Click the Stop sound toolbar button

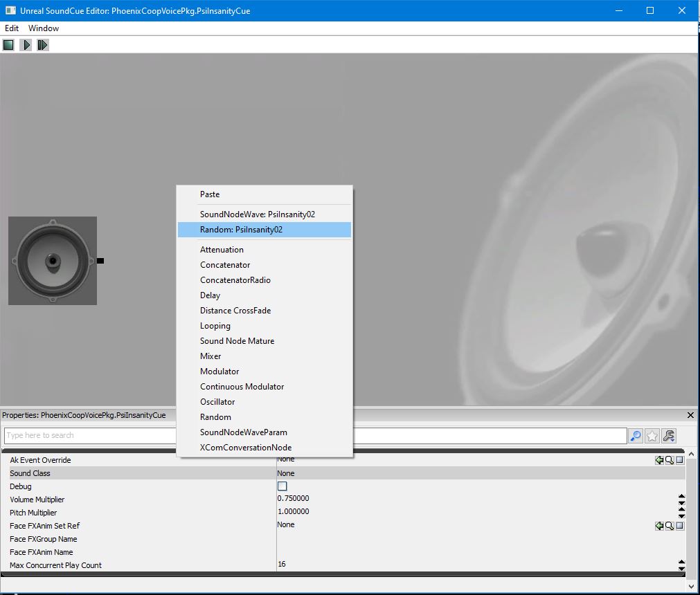pyautogui.click(x=8, y=45)
